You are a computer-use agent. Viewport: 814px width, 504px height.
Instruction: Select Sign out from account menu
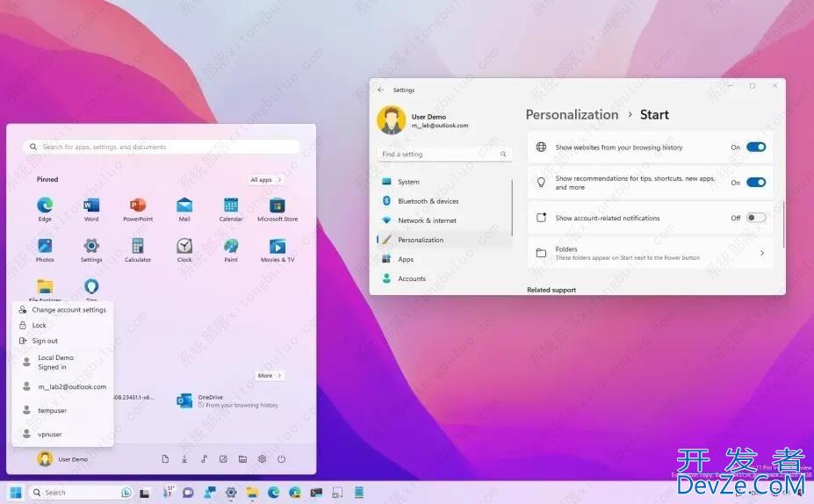pyautogui.click(x=45, y=341)
